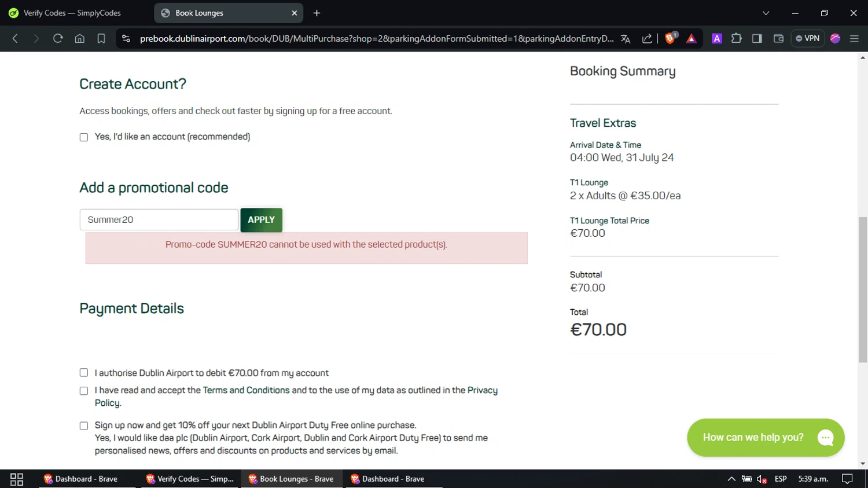The width and height of the screenshot is (868, 488).
Task: Open the purple A extension icon
Action: pyautogui.click(x=717, y=39)
